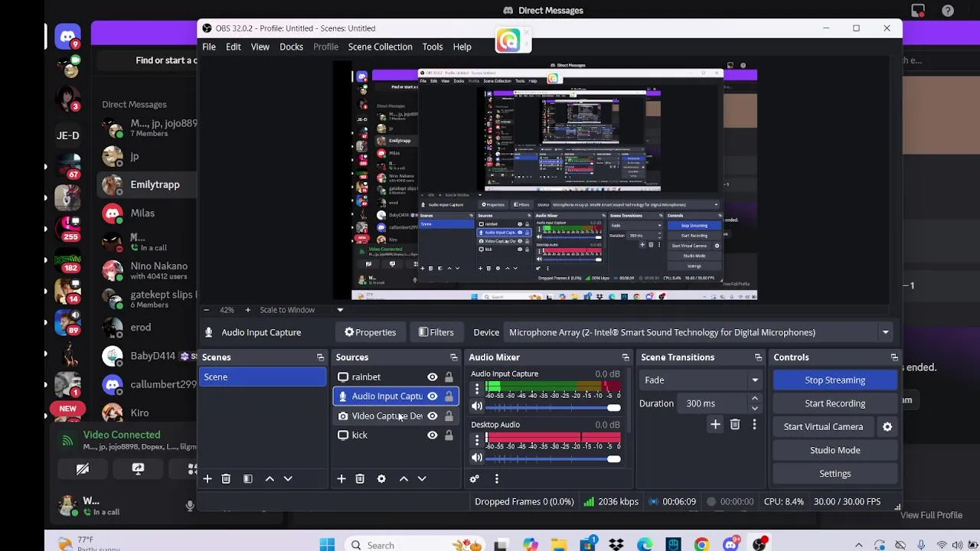Screen dimensions: 980x551
Task: Click the 300 ms duration field
Action: [x=714, y=403]
